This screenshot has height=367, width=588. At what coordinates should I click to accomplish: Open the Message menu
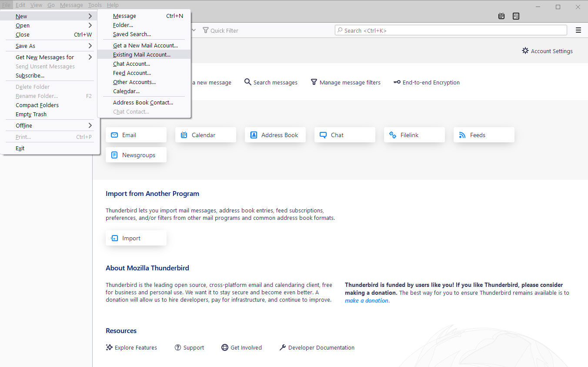click(x=71, y=5)
